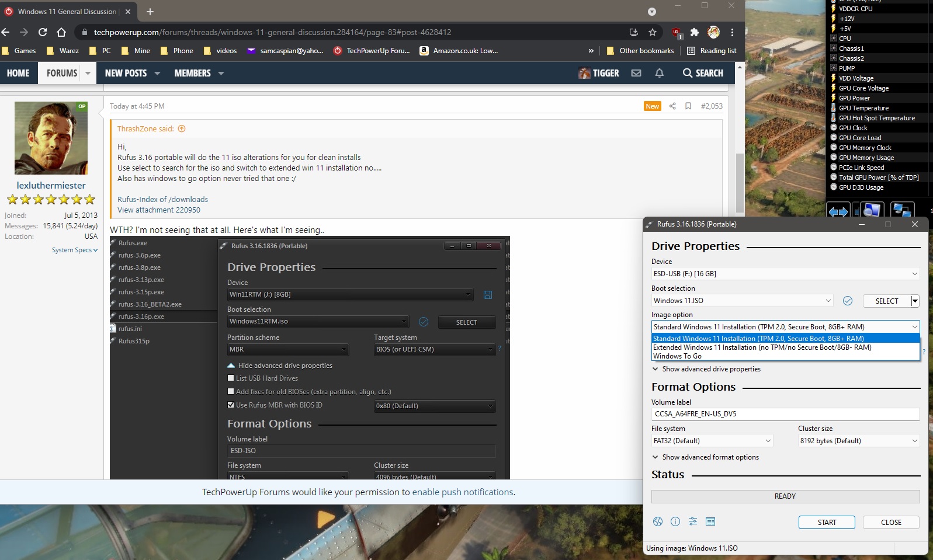Click the tab search dropdown icon in Chrome
This screenshot has width=933, height=560.
652,12
